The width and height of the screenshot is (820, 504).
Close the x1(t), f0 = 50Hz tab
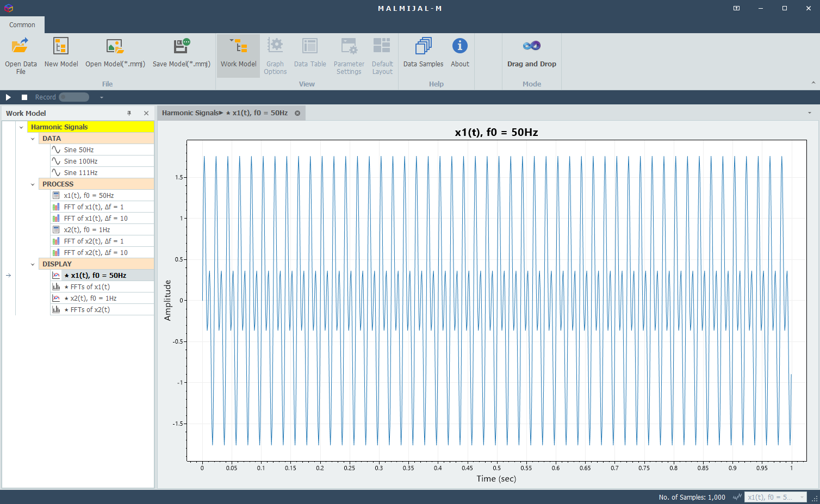coord(297,113)
